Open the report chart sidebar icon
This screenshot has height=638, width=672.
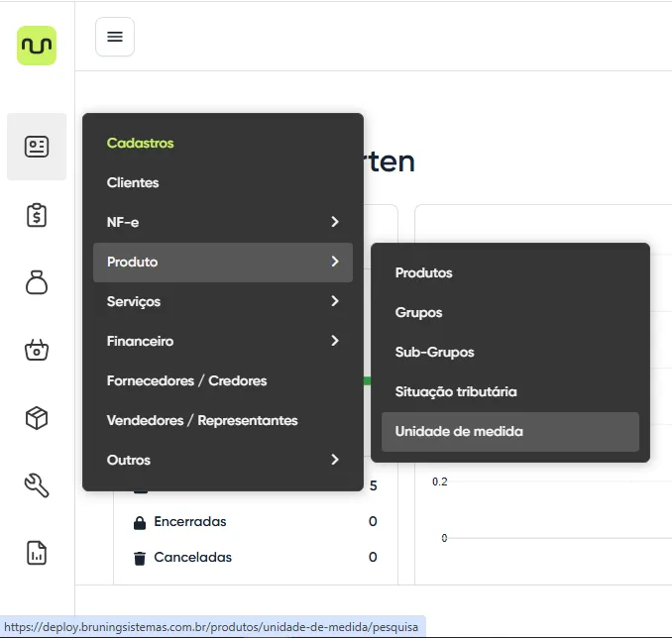(x=37, y=553)
